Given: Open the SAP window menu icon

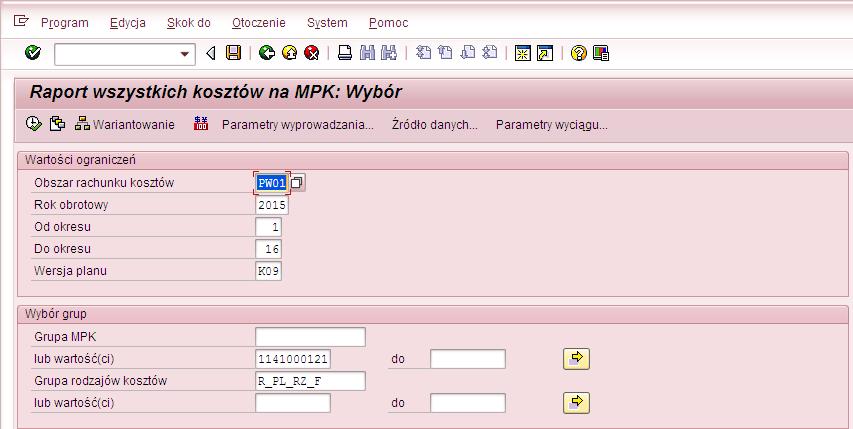Looking at the screenshot, I should coord(21,21).
